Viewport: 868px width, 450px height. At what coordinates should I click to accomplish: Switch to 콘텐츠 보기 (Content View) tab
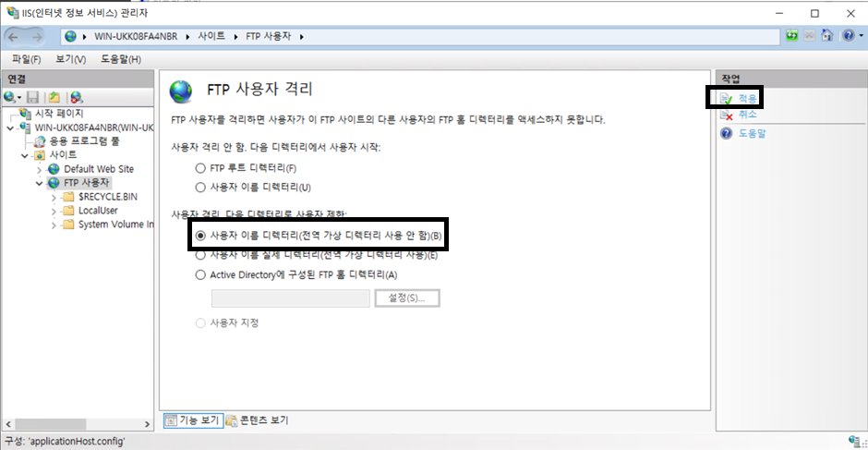(259, 420)
